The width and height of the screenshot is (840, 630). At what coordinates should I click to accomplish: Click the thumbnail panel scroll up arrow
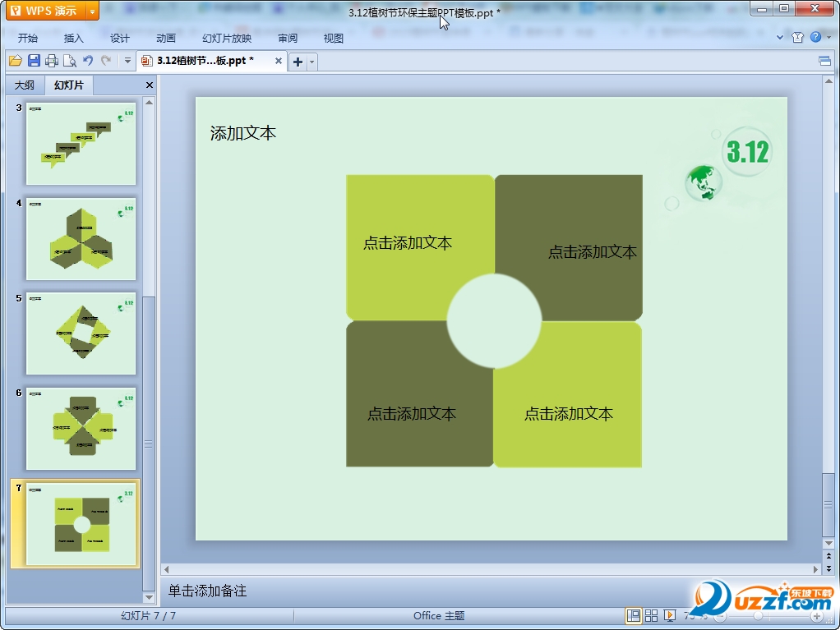click(x=149, y=102)
